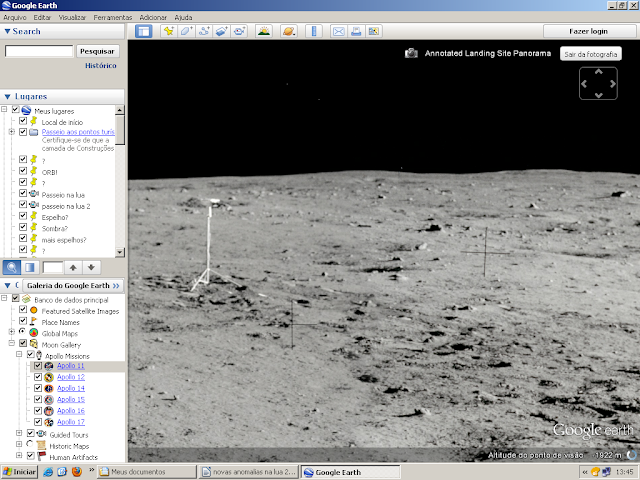
Task: Collapse the Lugares panel triangle
Action: pos(7,97)
